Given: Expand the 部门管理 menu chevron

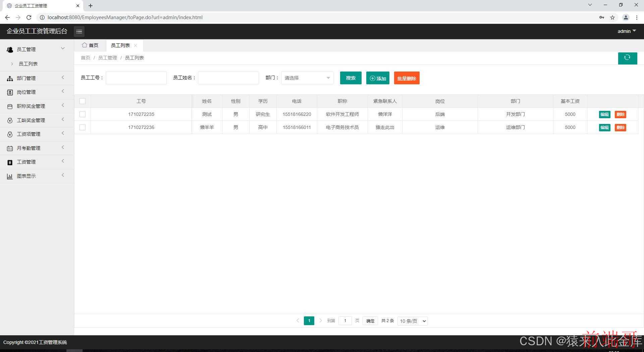Looking at the screenshot, I should pyautogui.click(x=63, y=78).
